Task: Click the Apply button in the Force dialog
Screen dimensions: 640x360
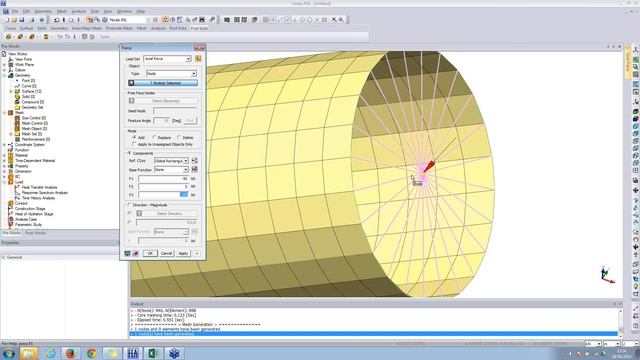Action: pos(183,253)
